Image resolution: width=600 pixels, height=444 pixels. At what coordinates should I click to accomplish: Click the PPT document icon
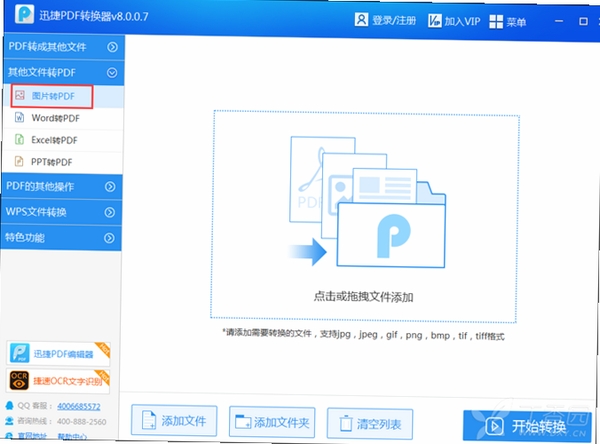[x=19, y=161]
